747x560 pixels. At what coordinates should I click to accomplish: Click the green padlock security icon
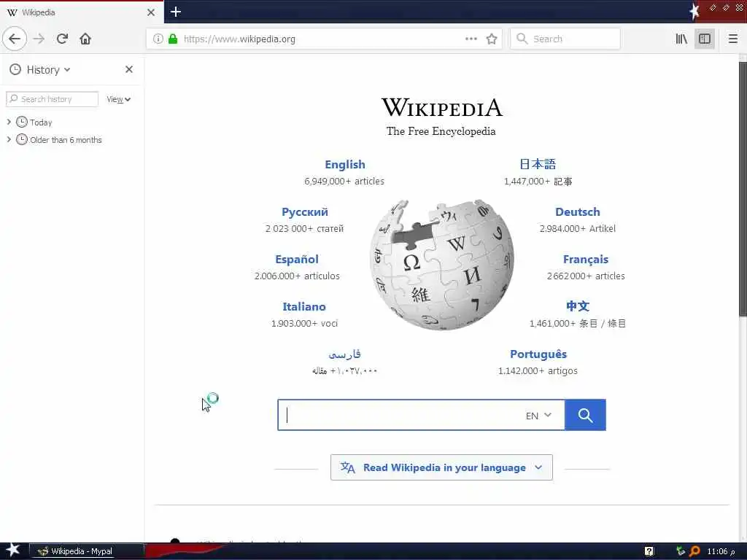(173, 39)
